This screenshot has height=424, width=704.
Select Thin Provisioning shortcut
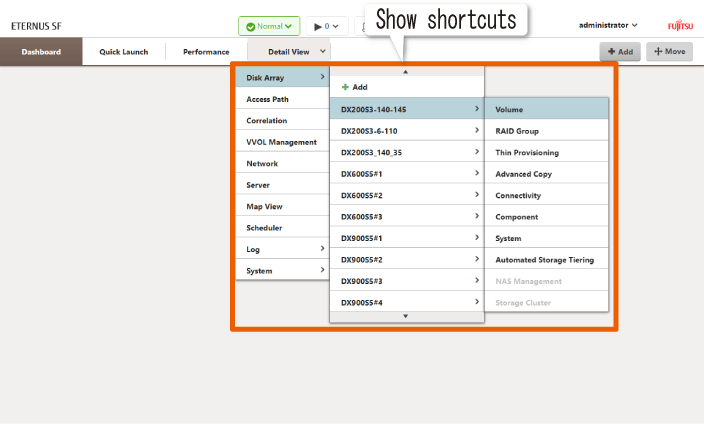(x=546, y=152)
